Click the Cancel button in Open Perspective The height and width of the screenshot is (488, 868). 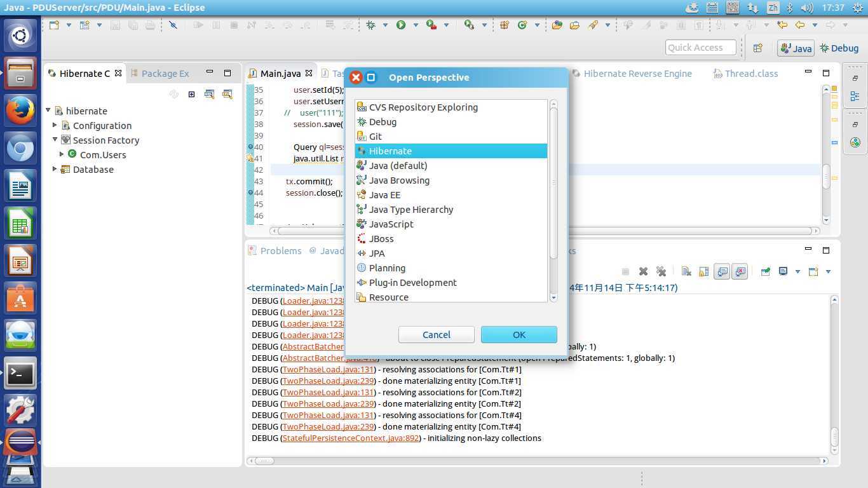click(x=437, y=335)
